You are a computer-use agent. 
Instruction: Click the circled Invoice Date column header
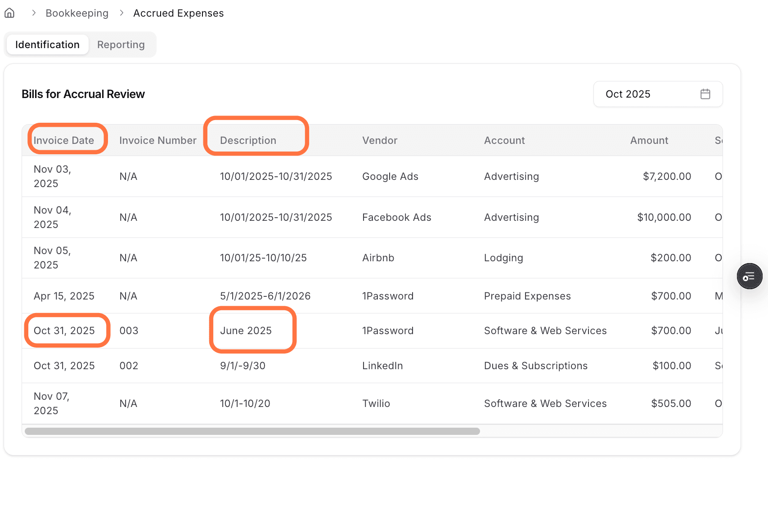(67, 140)
